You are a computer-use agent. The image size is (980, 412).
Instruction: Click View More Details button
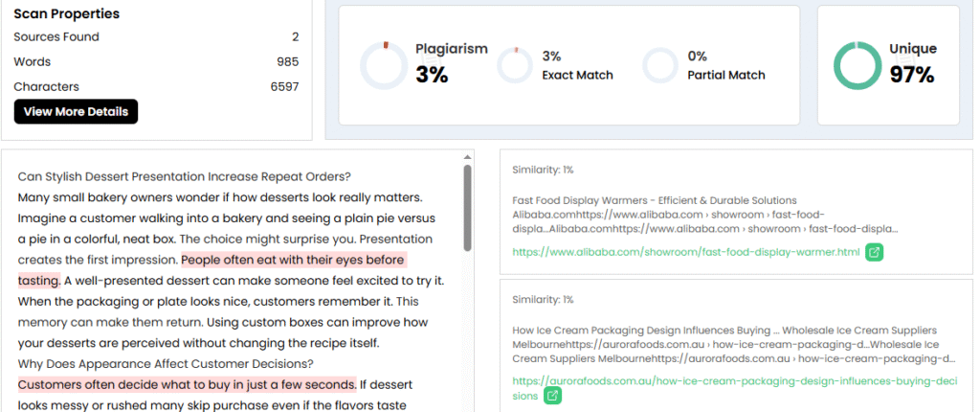(x=76, y=111)
